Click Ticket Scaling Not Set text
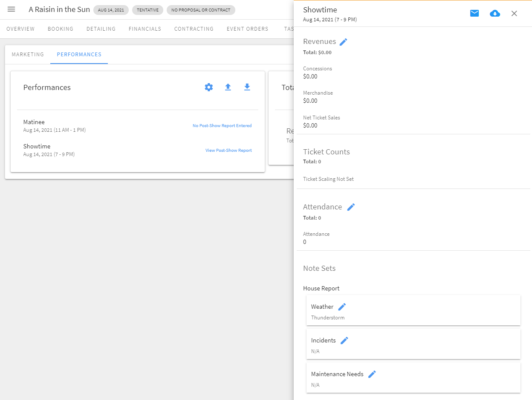 [x=328, y=179]
